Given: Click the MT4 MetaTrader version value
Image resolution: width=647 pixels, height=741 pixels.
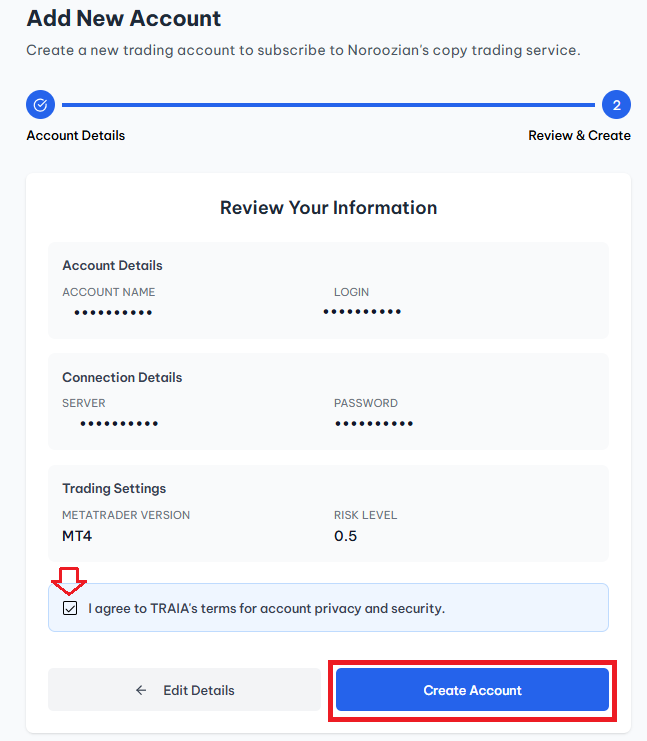Looking at the screenshot, I should click(x=80, y=536).
